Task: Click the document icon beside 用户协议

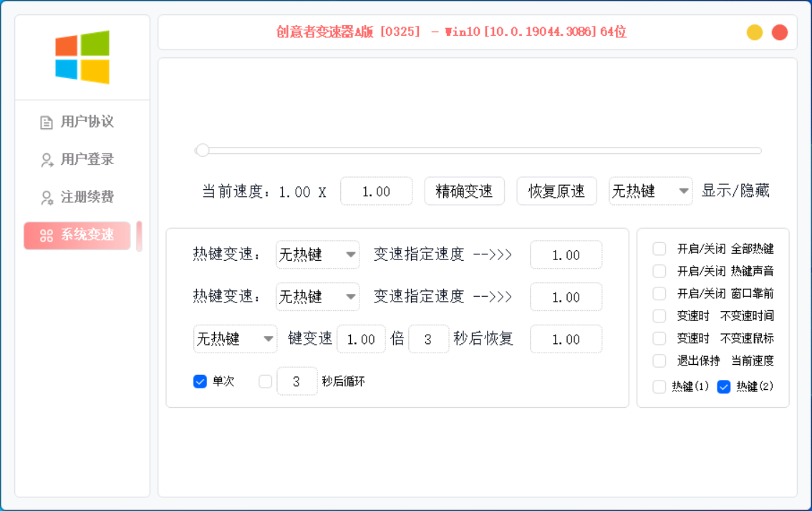Action: point(47,123)
